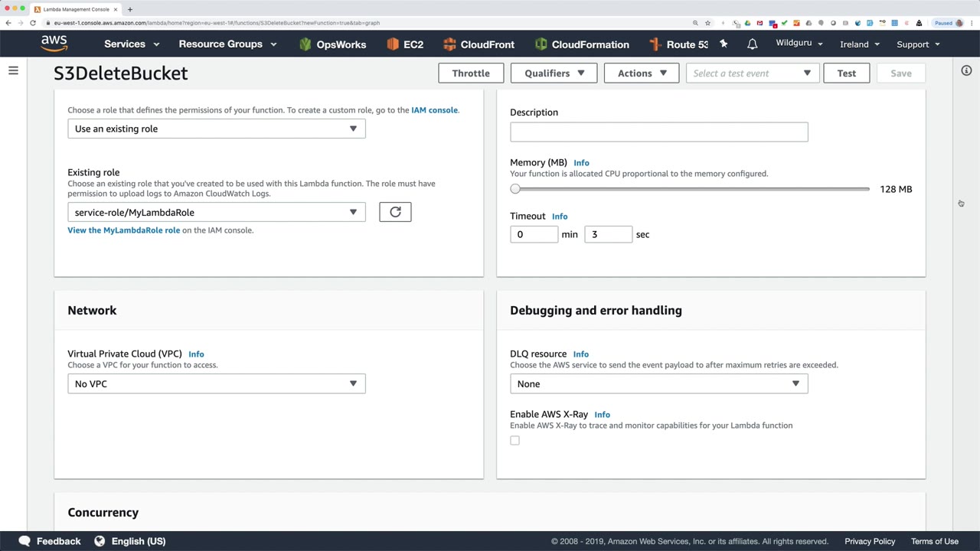Screen dimensions: 980x551
Task: Click the Info link next to Timeout
Action: [560, 217]
